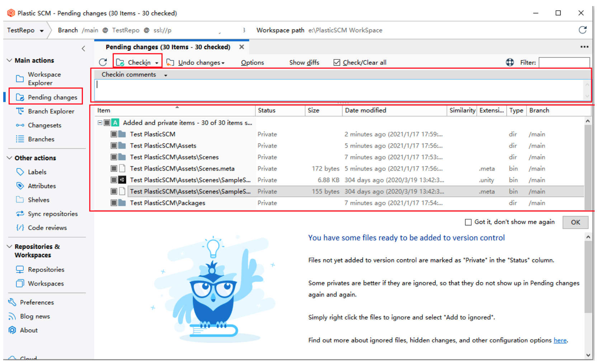
Task: Sort by Size column header
Action: coord(324,110)
